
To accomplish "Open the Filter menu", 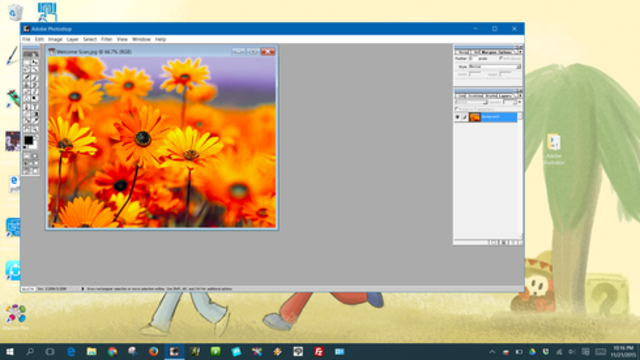I will pyautogui.click(x=107, y=39).
